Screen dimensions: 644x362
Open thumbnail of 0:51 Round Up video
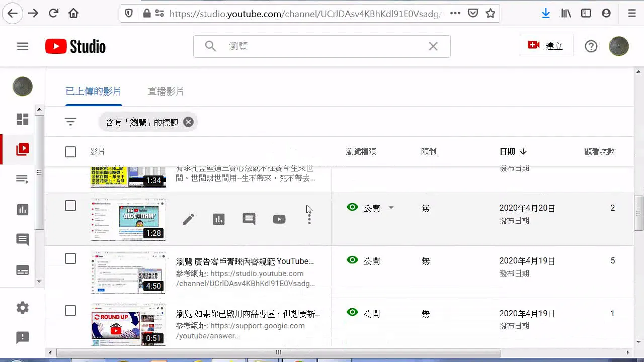[128, 324]
